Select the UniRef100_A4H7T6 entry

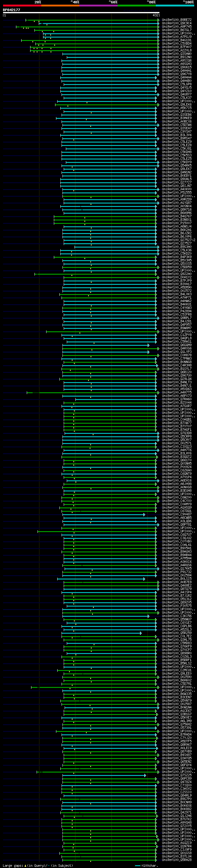(176, 450)
